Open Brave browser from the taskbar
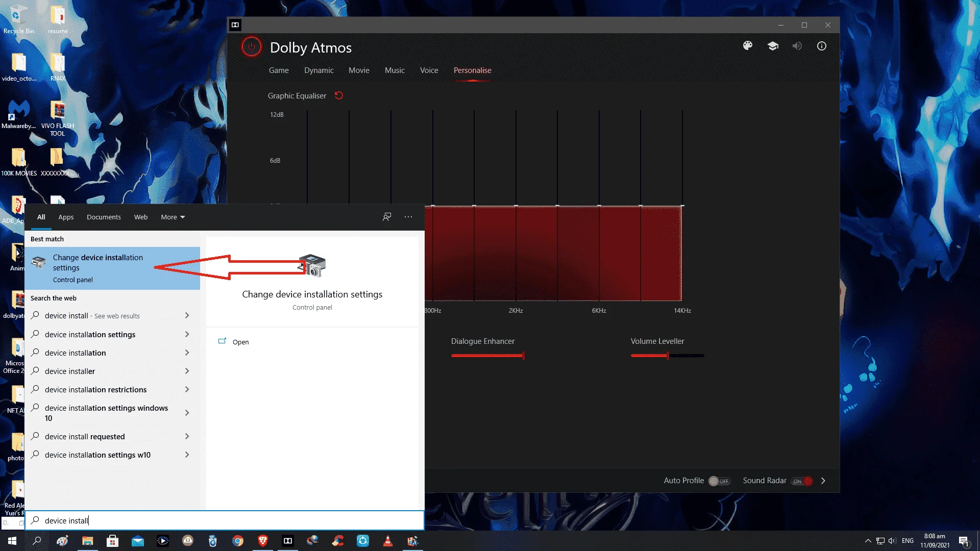The image size is (980, 551). 263,541
